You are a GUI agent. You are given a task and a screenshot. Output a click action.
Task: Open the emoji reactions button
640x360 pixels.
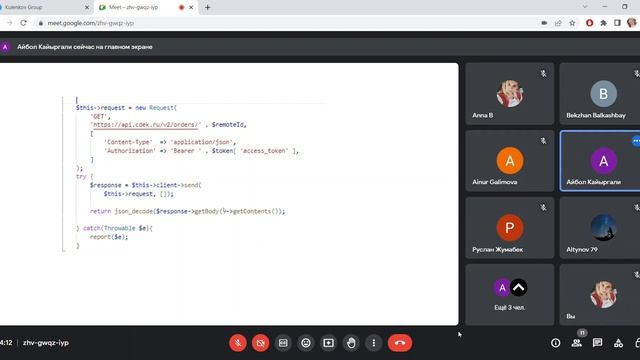tap(306, 343)
